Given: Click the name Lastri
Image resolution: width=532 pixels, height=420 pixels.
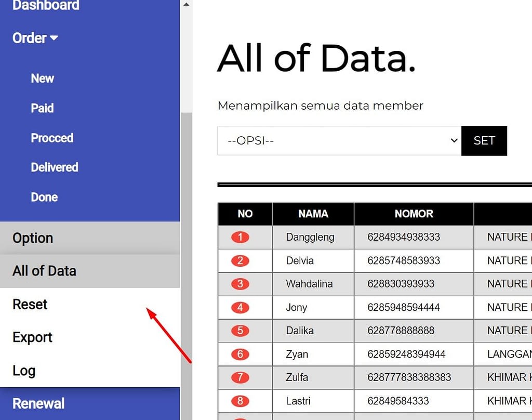Looking at the screenshot, I should click(x=298, y=401).
